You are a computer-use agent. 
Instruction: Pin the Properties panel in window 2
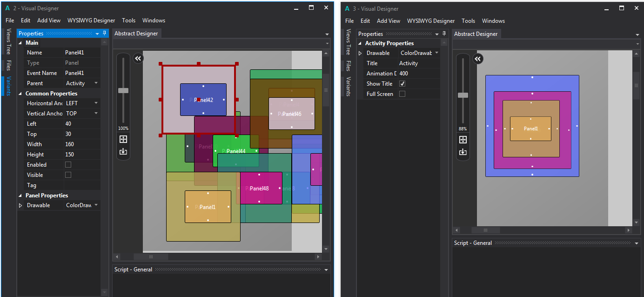(x=105, y=34)
